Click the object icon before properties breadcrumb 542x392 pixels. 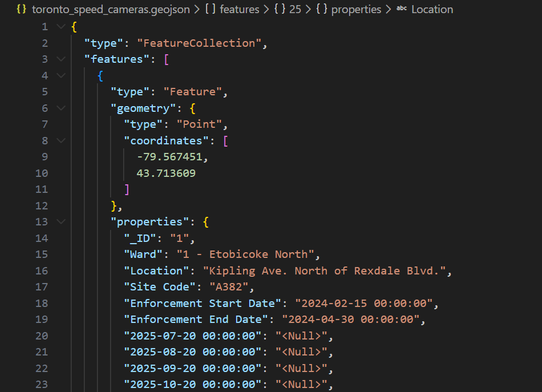click(x=322, y=10)
